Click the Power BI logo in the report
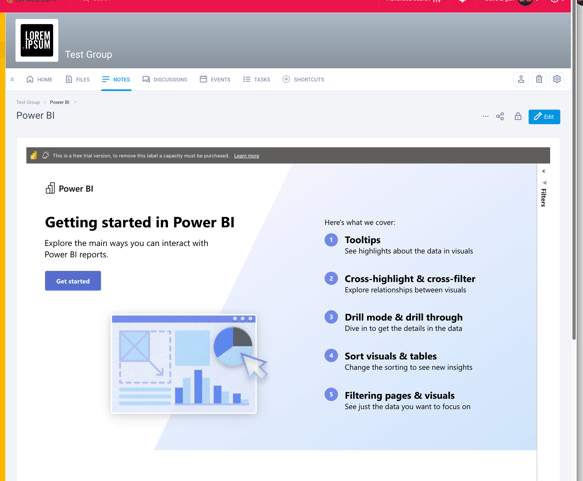583x481 pixels. tap(69, 188)
